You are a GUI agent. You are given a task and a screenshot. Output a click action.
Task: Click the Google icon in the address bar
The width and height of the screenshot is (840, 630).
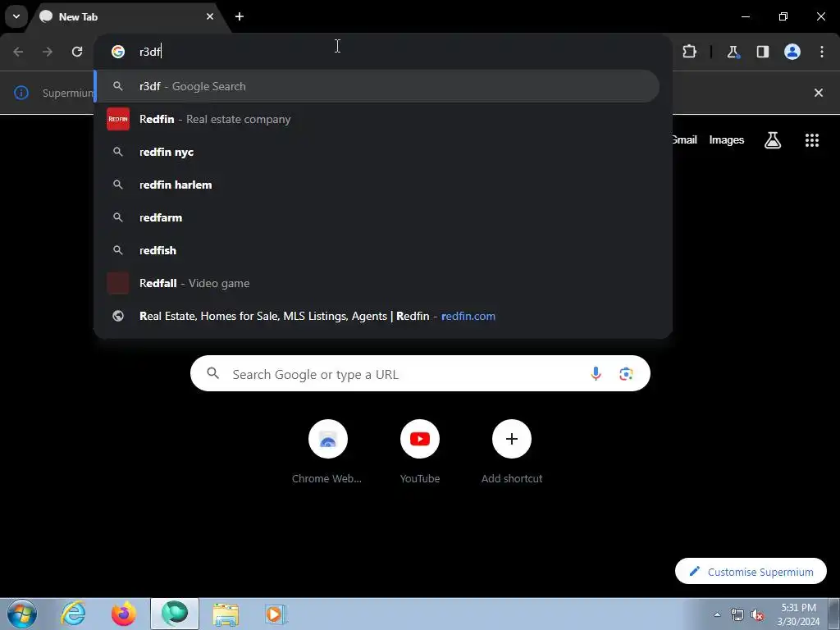118,52
